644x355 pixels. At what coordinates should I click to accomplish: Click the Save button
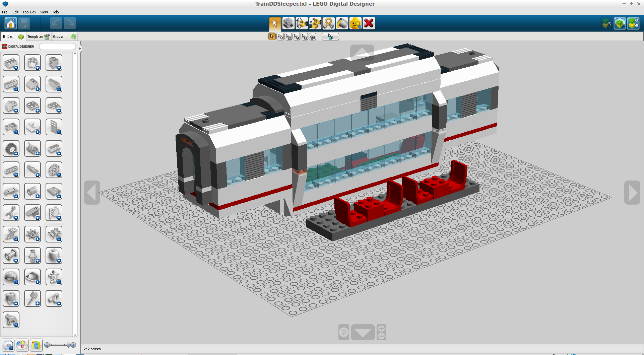tap(24, 23)
